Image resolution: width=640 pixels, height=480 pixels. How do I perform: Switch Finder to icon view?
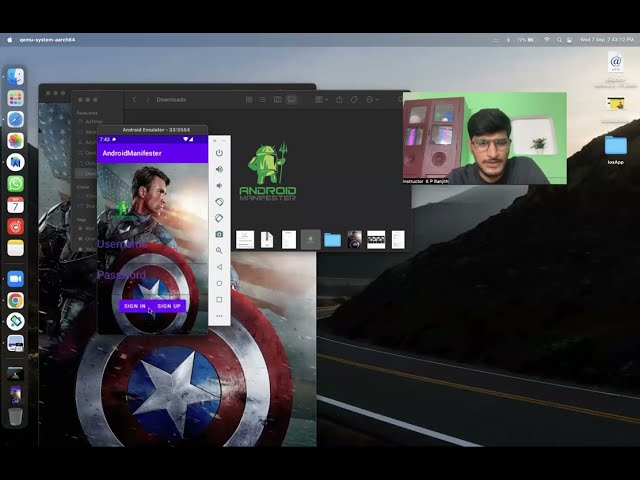coord(249,100)
